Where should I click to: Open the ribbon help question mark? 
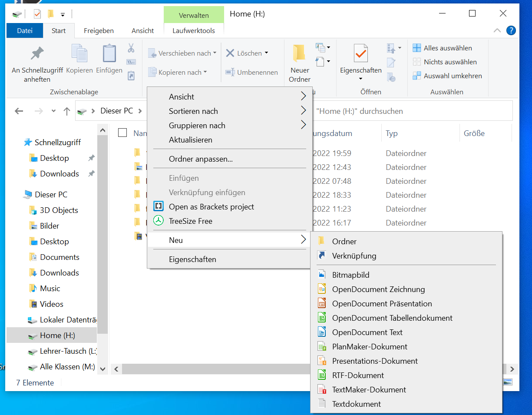tap(511, 30)
